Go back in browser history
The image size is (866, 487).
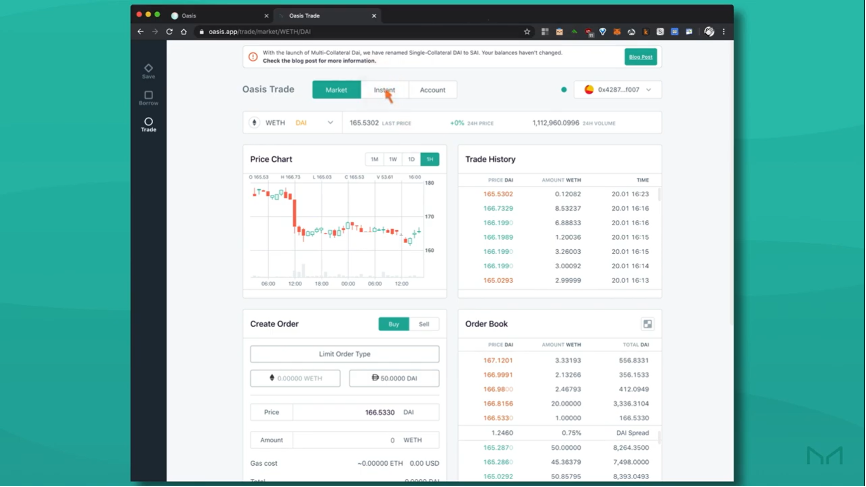[140, 31]
